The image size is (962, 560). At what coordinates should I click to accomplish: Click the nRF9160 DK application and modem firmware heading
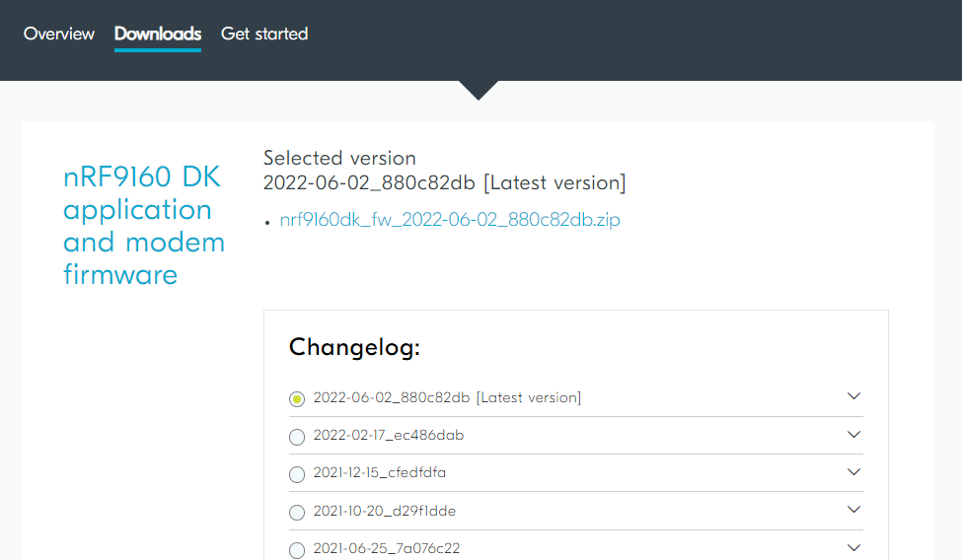[x=144, y=226]
